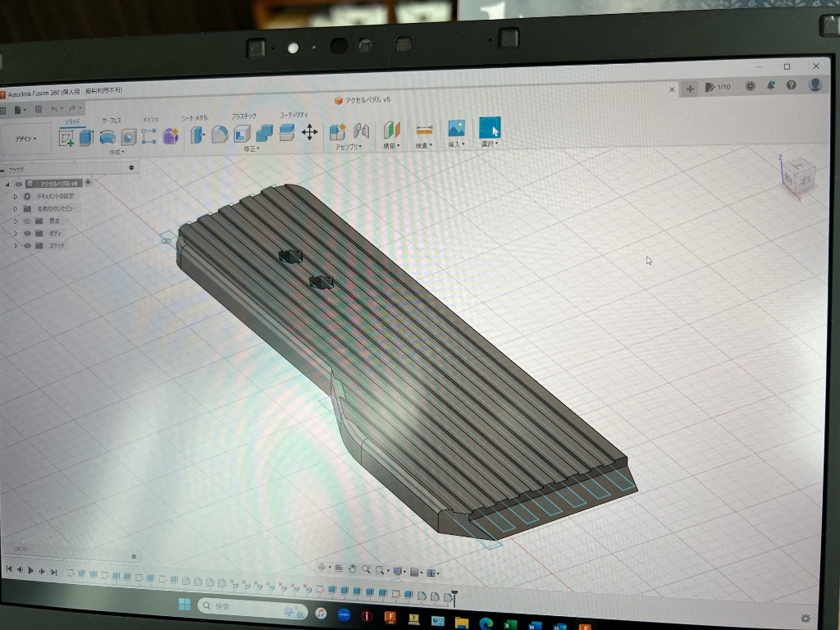Select the Revolve tool
The width and height of the screenshot is (840, 630).
coord(107,137)
